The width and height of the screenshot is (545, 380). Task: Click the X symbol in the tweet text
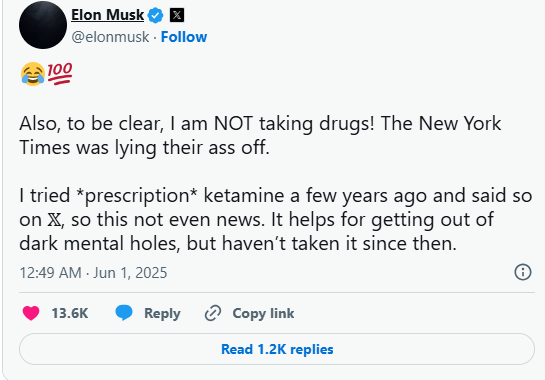(x=55, y=220)
